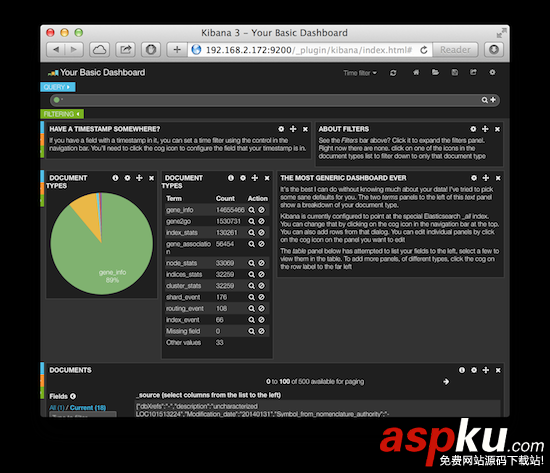
Task: Collapse the QUERY section tab
Action: tap(58, 87)
